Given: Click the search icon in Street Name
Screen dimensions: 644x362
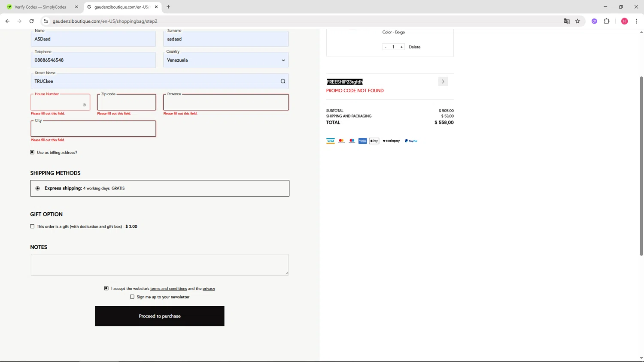Looking at the screenshot, I should coord(283,81).
